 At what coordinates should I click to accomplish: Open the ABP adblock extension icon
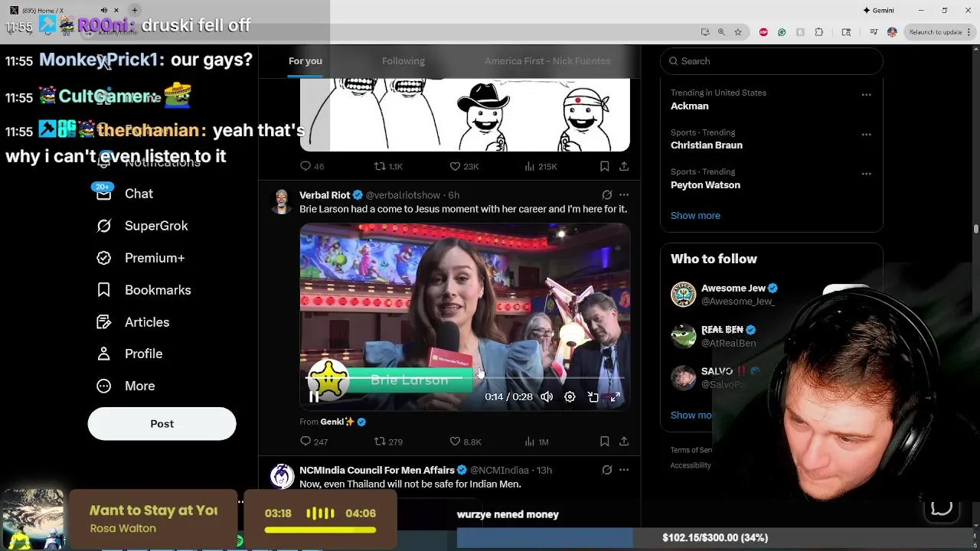coord(763,32)
